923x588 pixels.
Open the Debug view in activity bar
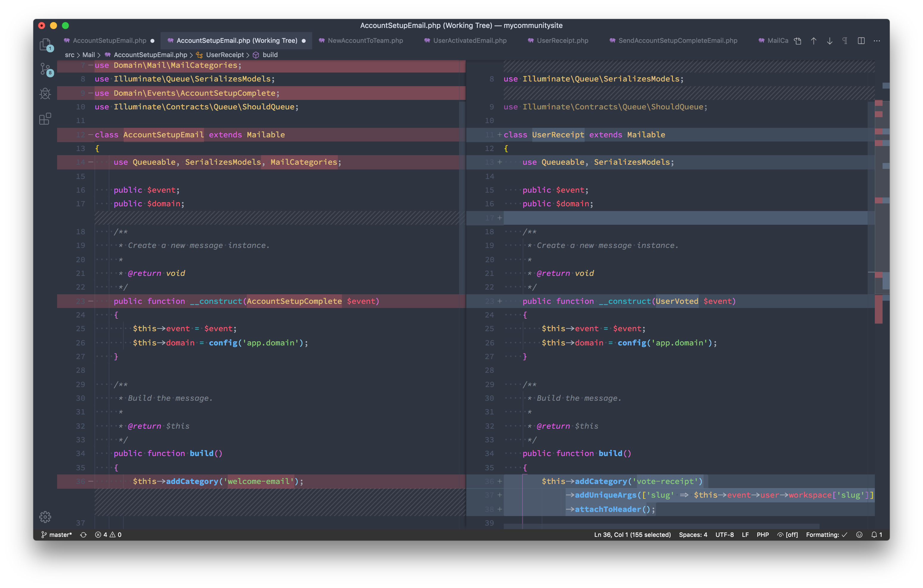point(45,94)
